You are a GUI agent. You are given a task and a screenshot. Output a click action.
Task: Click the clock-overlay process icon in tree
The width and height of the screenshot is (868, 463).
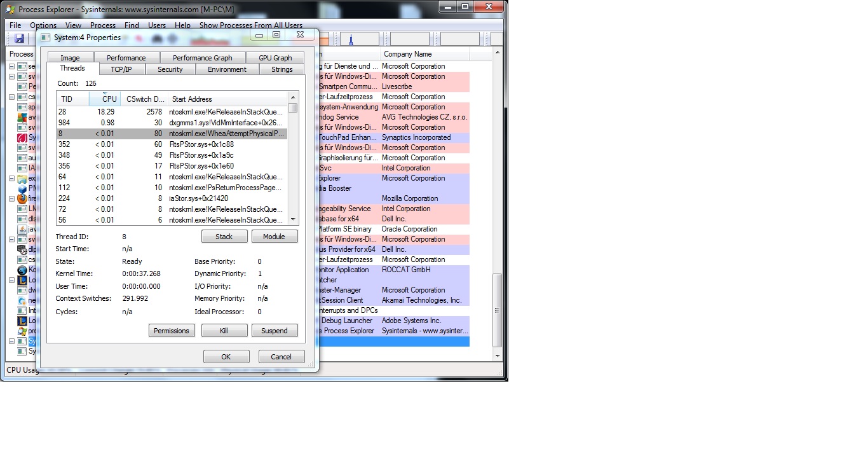[22, 249]
